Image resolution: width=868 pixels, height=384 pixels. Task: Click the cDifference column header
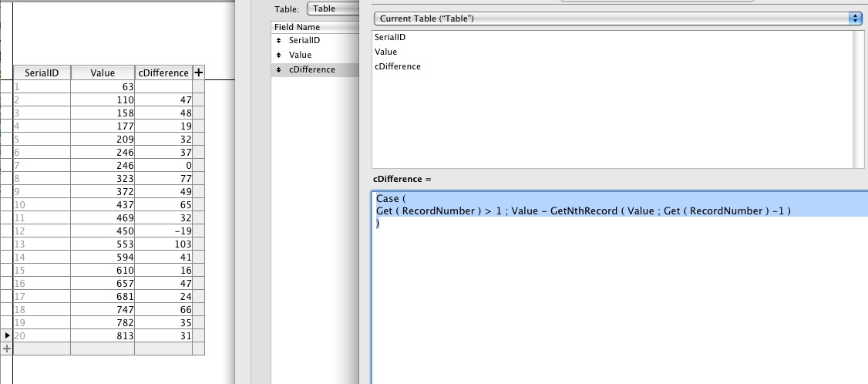coord(163,72)
